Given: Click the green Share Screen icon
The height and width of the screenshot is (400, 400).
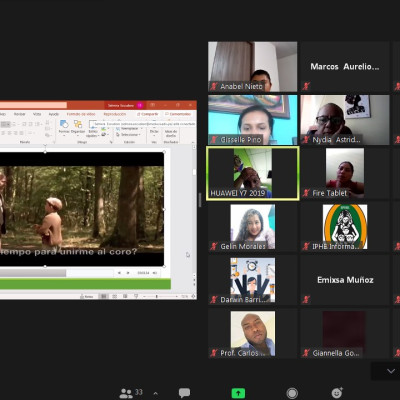Looking at the screenshot, I should point(238,393).
